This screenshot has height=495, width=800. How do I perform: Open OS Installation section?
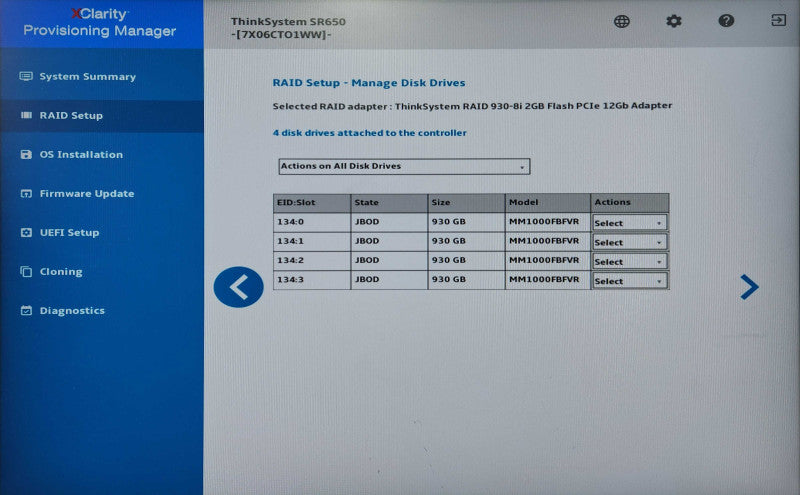[x=81, y=155]
